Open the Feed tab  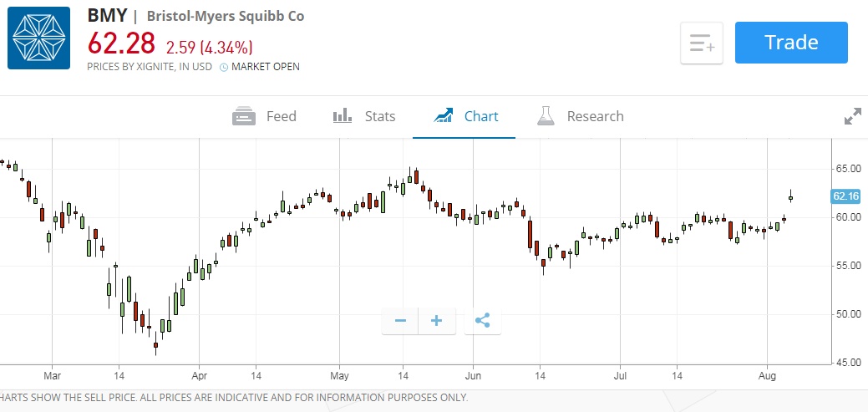point(265,116)
